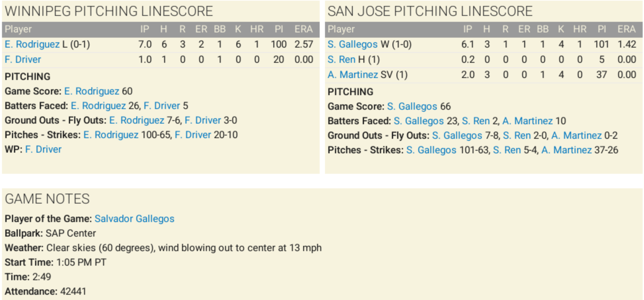Image resolution: width=644 pixels, height=300 pixels.
Task: Select A. Martinez in San Jose Batters Faced line
Action: coord(528,121)
